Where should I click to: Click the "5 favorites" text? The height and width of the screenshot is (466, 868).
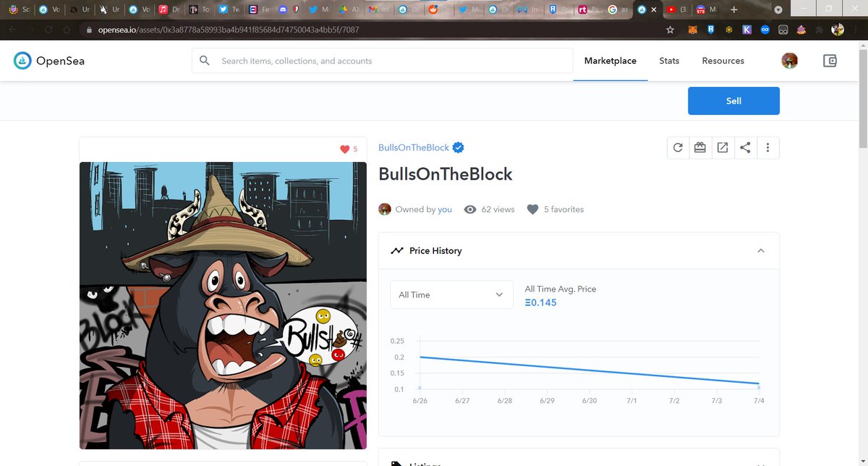[x=563, y=209]
